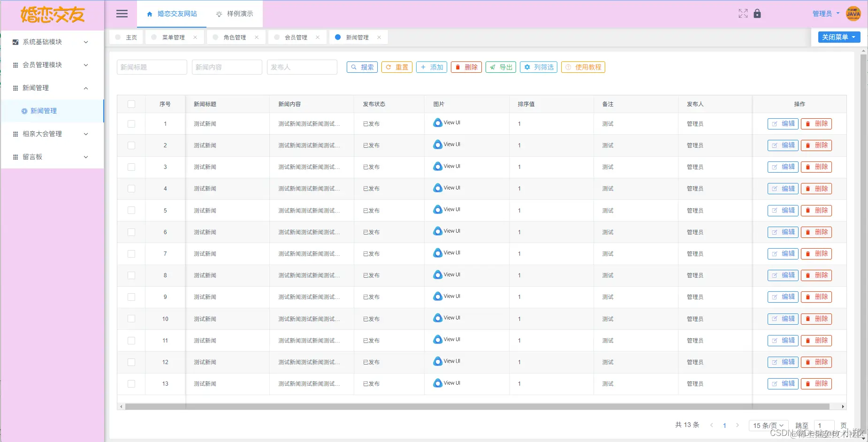Open the 管理员 user dropdown

click(826, 14)
